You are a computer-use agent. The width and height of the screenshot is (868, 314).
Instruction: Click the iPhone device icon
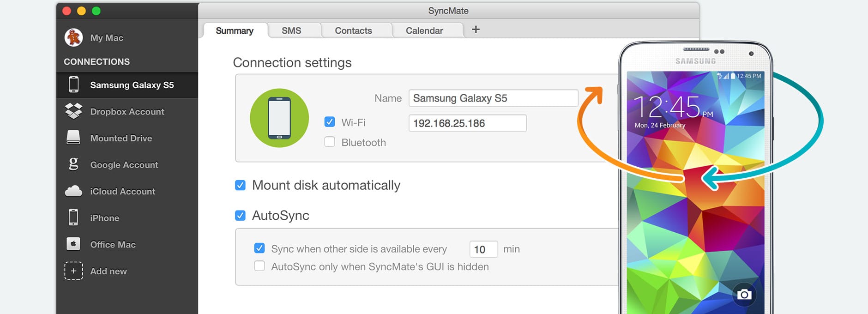tap(73, 217)
